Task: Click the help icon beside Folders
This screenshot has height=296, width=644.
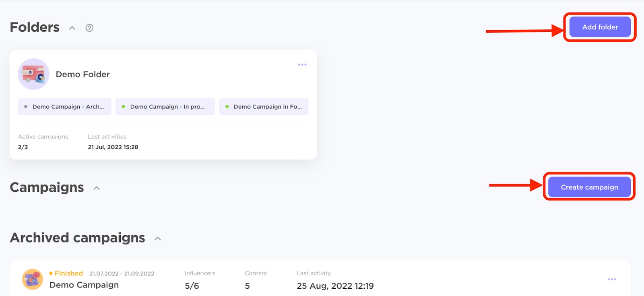Action: (x=89, y=28)
